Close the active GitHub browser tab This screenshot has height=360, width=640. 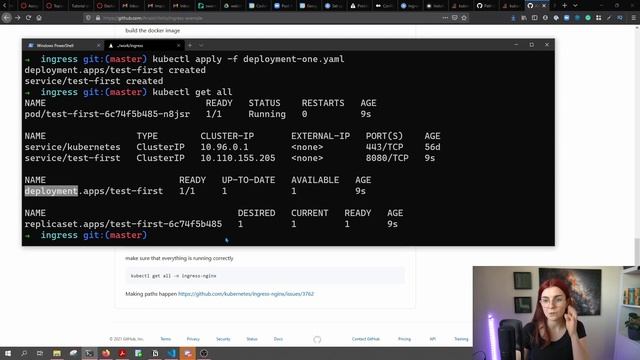pos(544,6)
